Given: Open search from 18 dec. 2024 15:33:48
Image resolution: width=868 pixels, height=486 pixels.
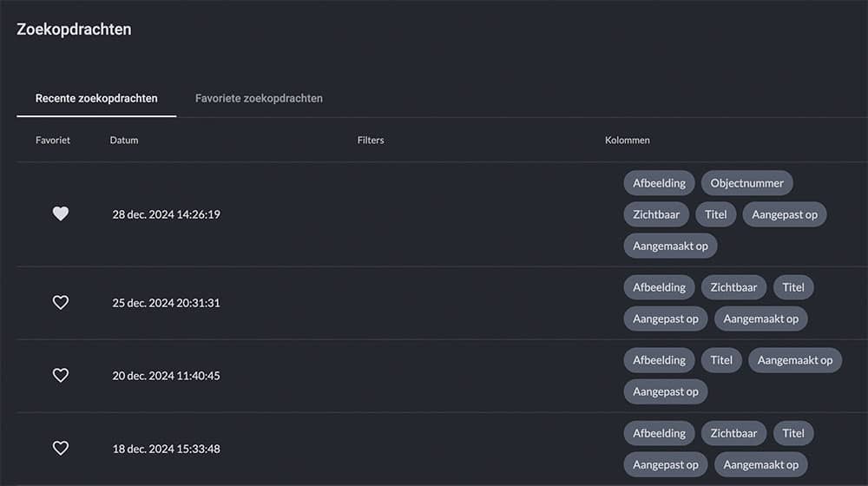Looking at the screenshot, I should (x=166, y=449).
